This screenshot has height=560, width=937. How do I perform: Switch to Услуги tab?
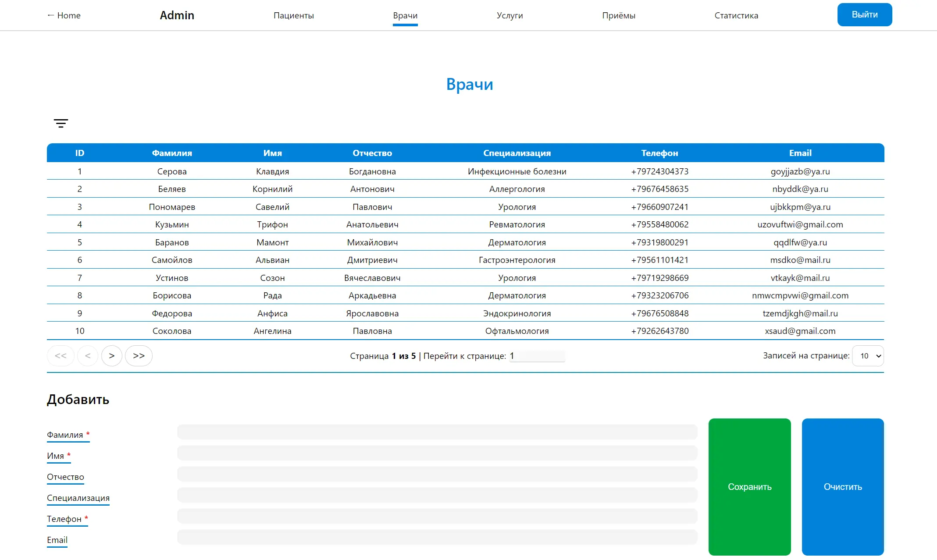point(509,15)
